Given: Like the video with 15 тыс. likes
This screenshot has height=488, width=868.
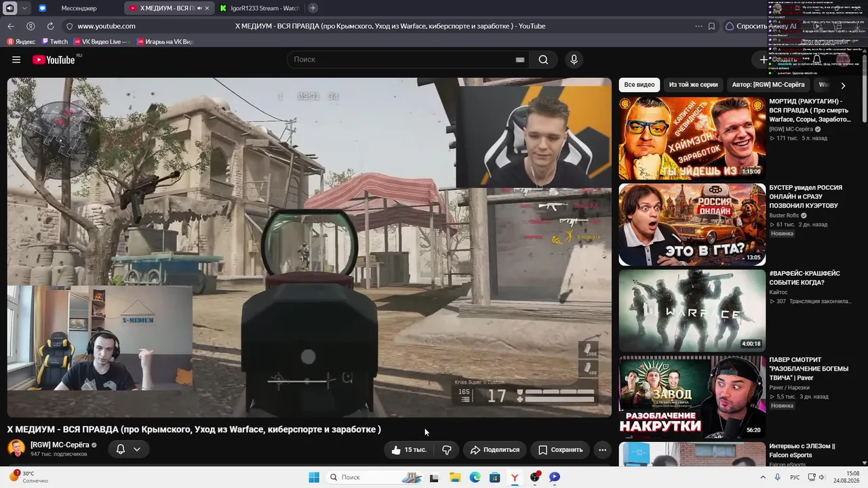Looking at the screenshot, I should pyautogui.click(x=409, y=449).
